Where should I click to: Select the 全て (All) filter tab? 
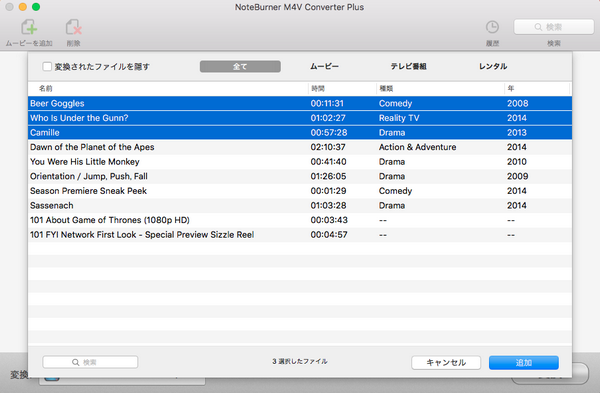pyautogui.click(x=240, y=67)
